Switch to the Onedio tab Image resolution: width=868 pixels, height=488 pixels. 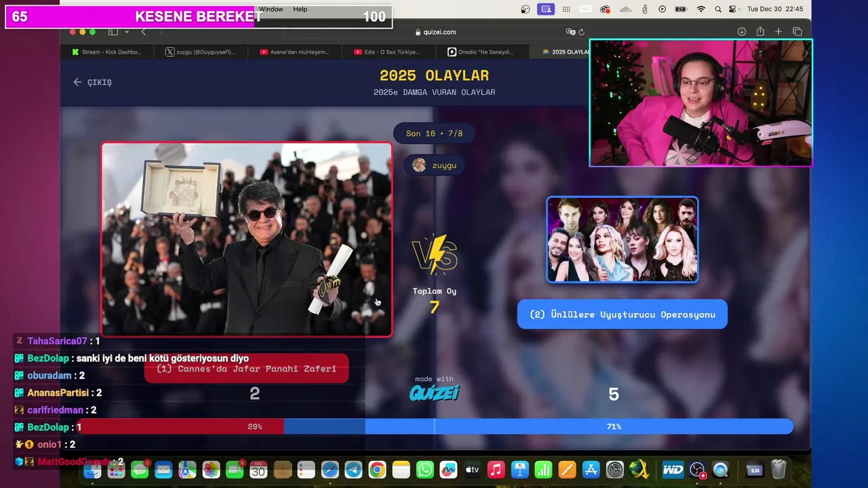(483, 52)
